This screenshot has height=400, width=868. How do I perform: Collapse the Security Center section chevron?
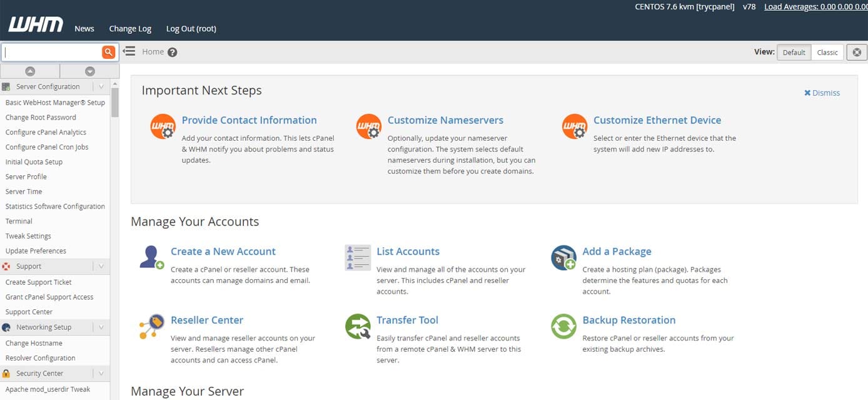[x=101, y=374]
